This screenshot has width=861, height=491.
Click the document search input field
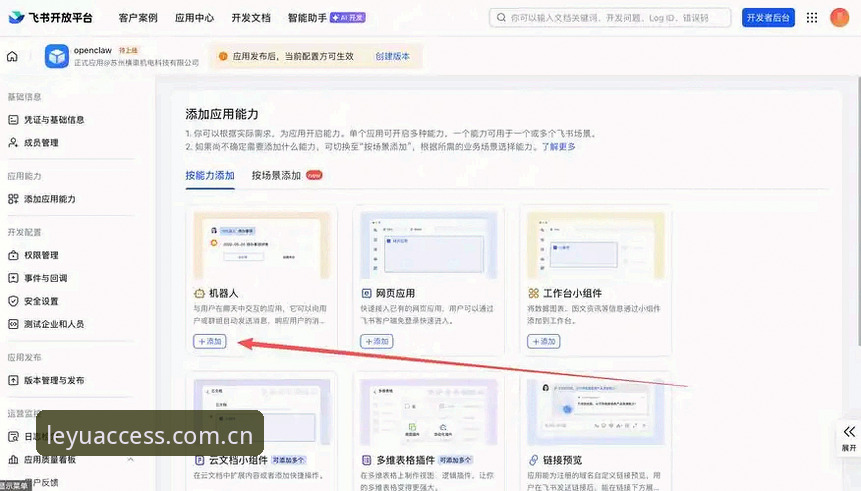(610, 18)
